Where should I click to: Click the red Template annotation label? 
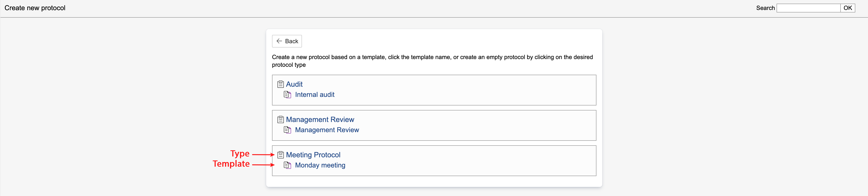[x=231, y=164]
